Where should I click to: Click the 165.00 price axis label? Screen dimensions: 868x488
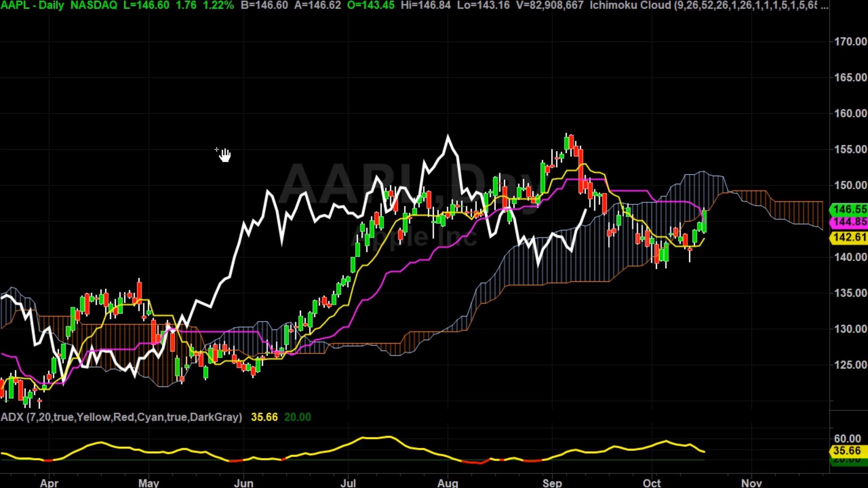coord(850,77)
